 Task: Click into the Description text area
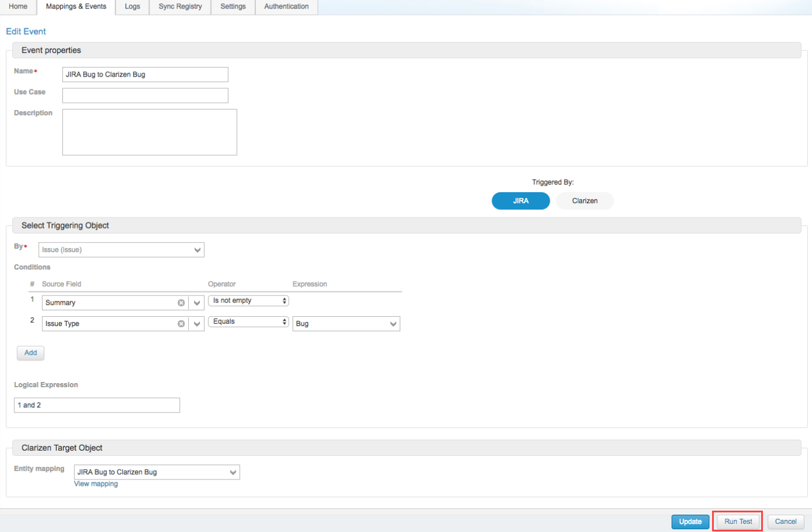[150, 132]
